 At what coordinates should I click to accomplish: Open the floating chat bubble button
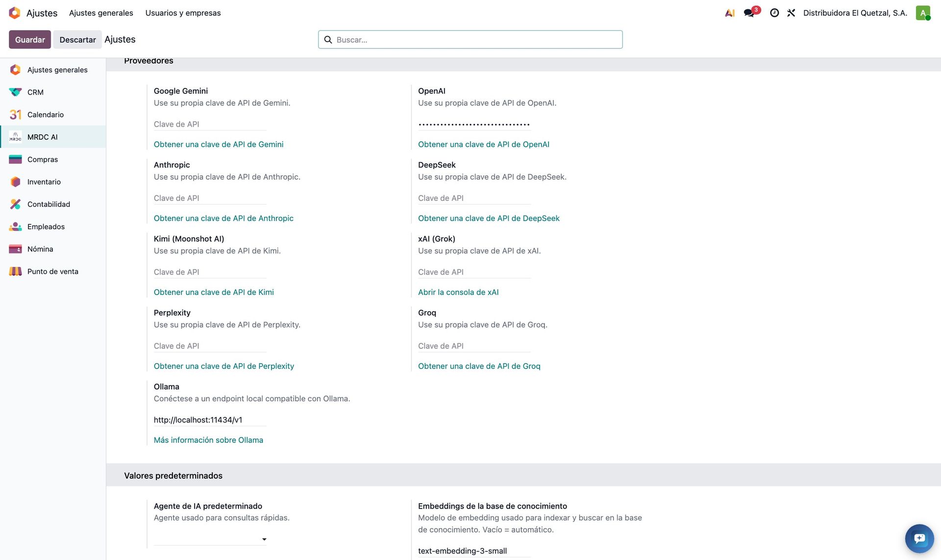pyautogui.click(x=919, y=538)
